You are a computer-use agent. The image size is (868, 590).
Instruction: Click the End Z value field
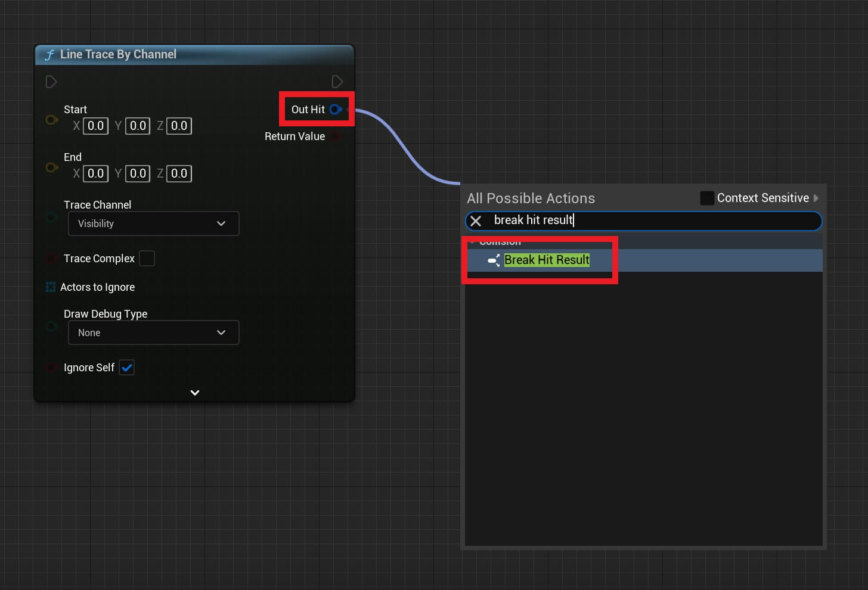(179, 173)
